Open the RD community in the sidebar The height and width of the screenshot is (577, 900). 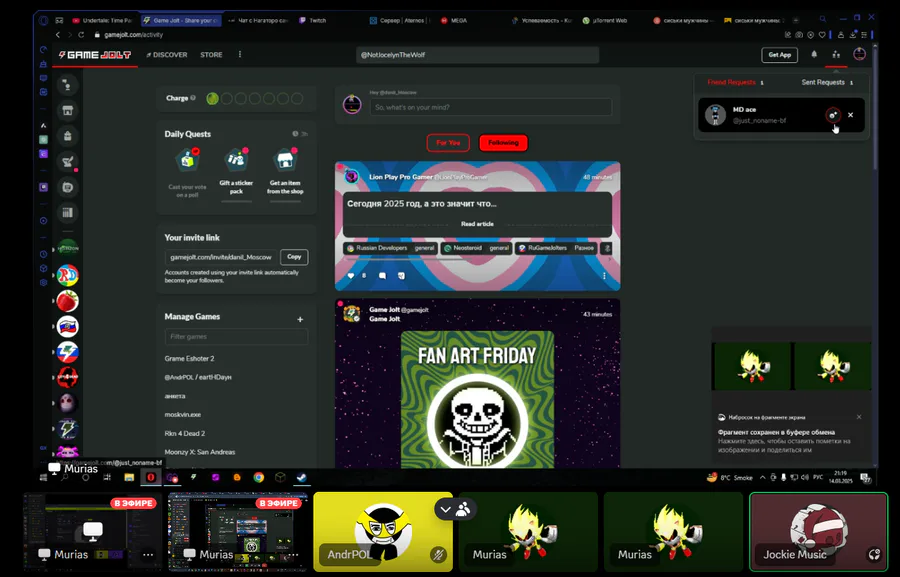click(x=68, y=276)
